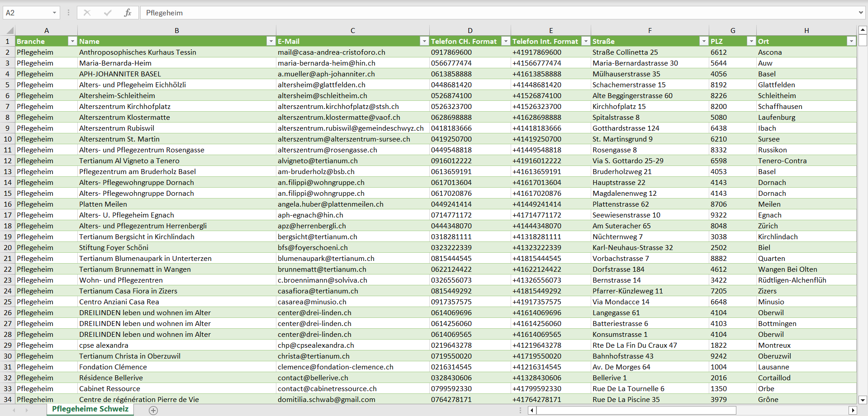Open the Straße filter dropdown
Viewport: 868px width, 416px height.
point(703,41)
